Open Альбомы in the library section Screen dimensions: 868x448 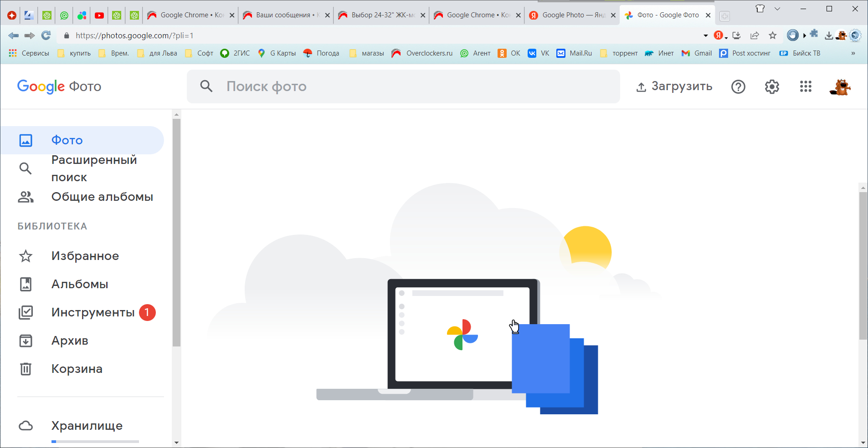82,284
